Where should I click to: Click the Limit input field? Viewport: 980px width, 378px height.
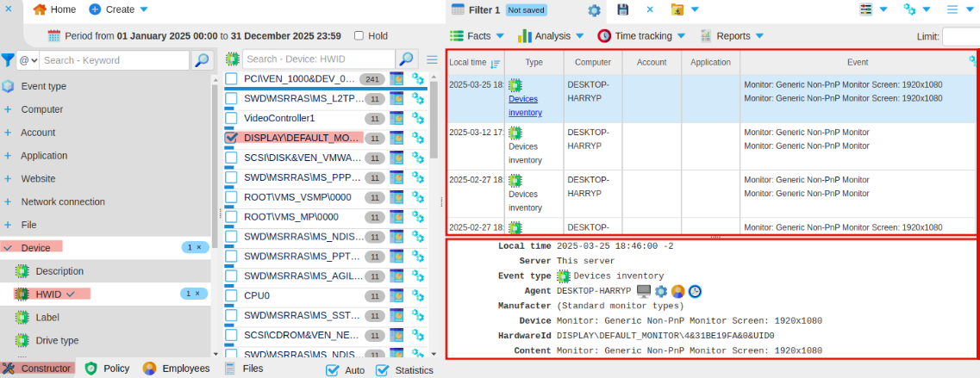click(x=960, y=36)
